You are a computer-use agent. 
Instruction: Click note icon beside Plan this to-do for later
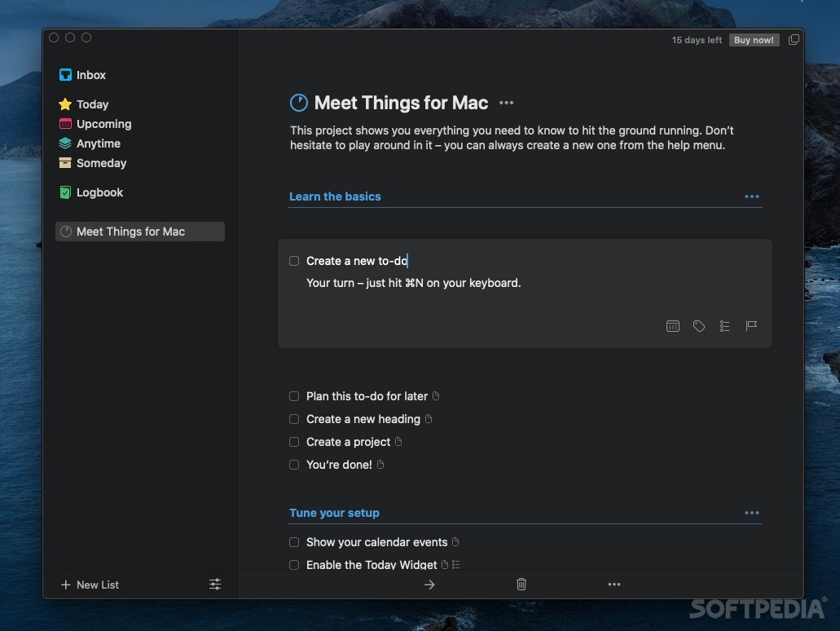436,395
